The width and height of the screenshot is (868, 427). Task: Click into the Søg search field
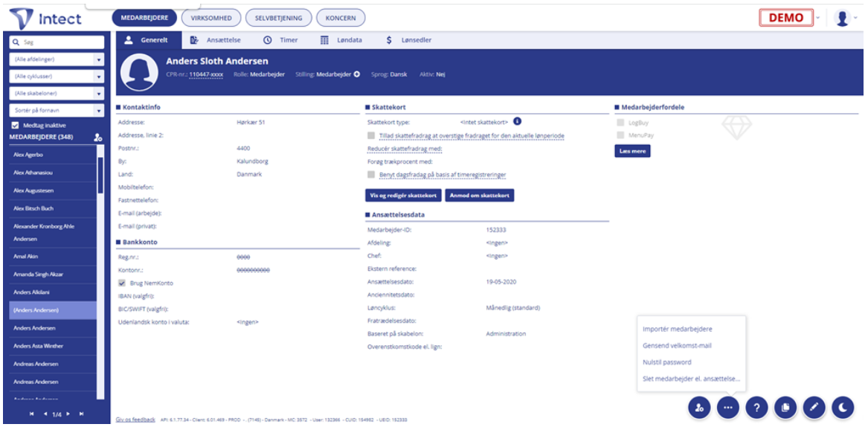point(57,42)
